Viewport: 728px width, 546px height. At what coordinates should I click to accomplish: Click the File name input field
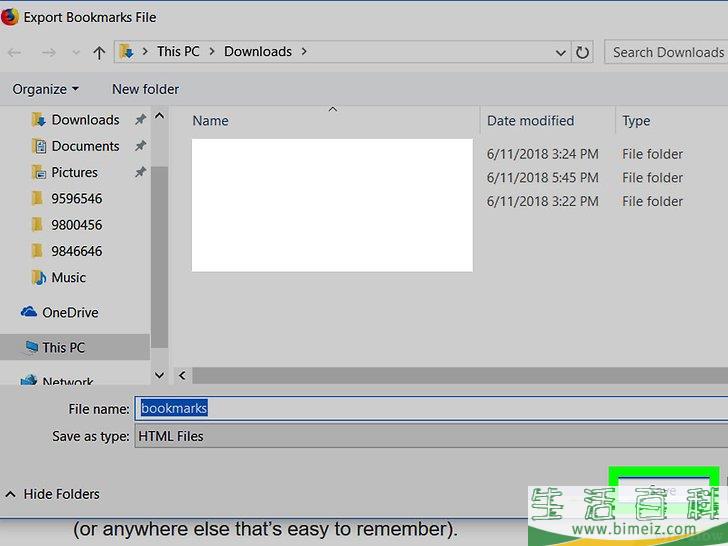pos(430,408)
